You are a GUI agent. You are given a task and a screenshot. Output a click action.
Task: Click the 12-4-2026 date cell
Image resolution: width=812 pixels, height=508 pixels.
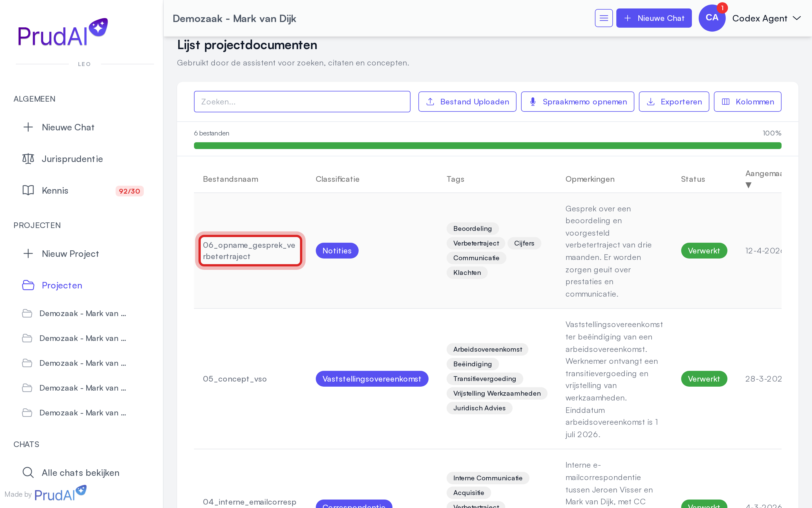click(763, 251)
